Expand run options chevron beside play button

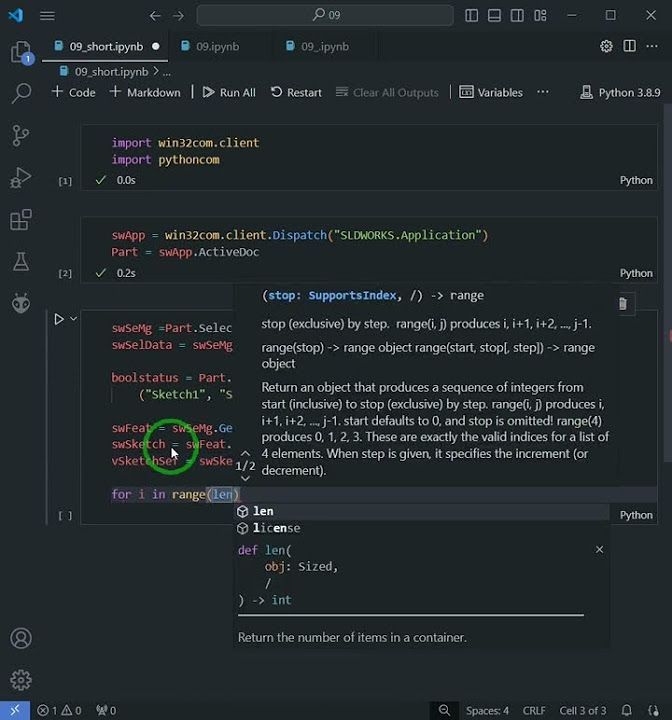pos(73,318)
